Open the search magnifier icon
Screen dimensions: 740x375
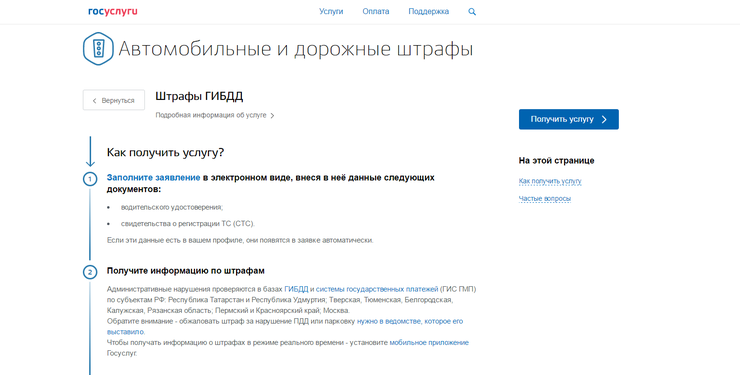tap(472, 12)
